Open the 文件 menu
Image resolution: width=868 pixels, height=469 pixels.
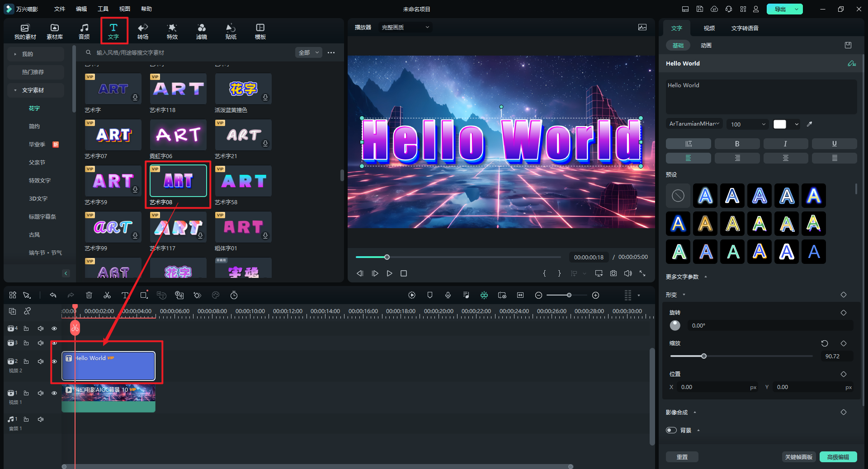[60, 9]
